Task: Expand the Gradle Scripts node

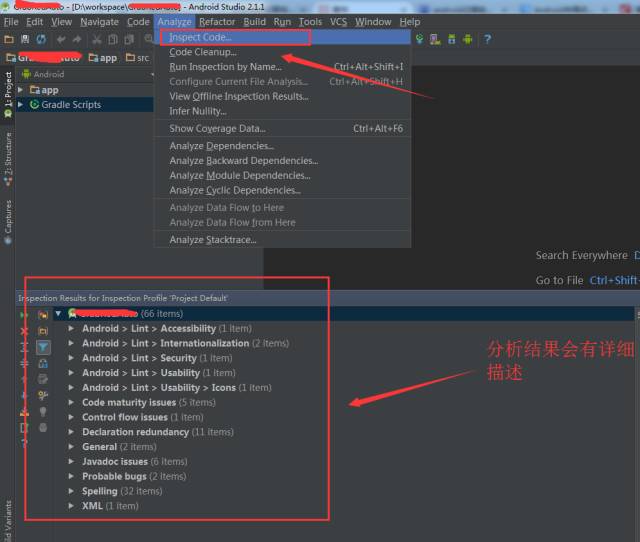Action: tap(20, 104)
